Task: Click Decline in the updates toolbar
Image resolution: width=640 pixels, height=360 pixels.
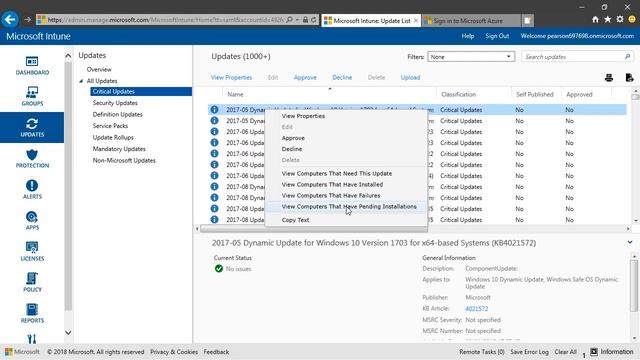Action: tap(342, 77)
